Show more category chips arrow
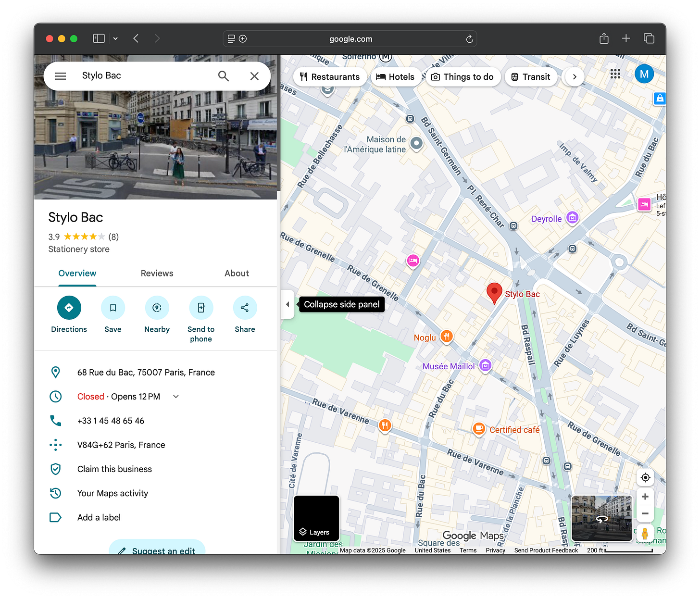Viewport: 700px width, 599px height. click(x=575, y=77)
